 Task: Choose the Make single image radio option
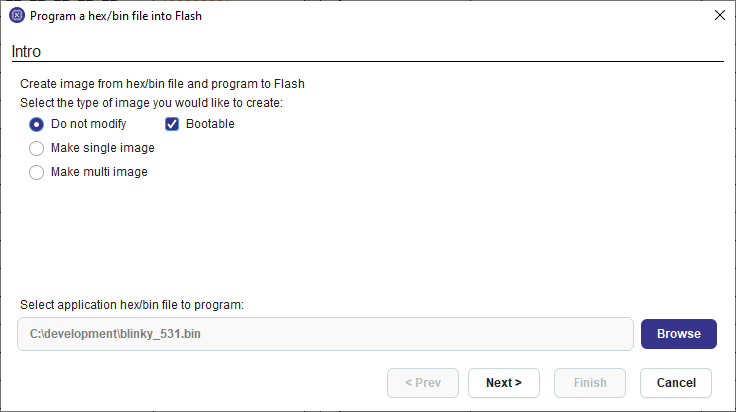pyautogui.click(x=36, y=148)
